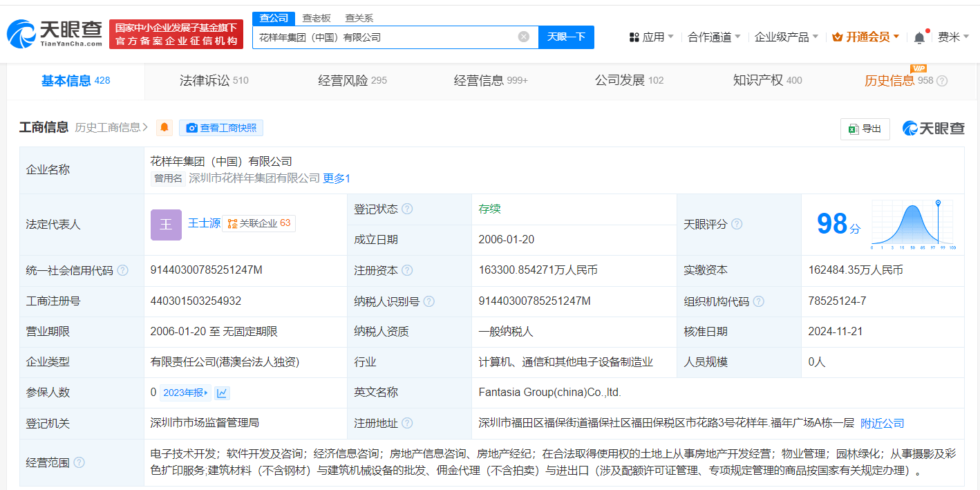980x490 pixels.
Task: Click help icon beside 纳税人识别号
Action: [429, 301]
